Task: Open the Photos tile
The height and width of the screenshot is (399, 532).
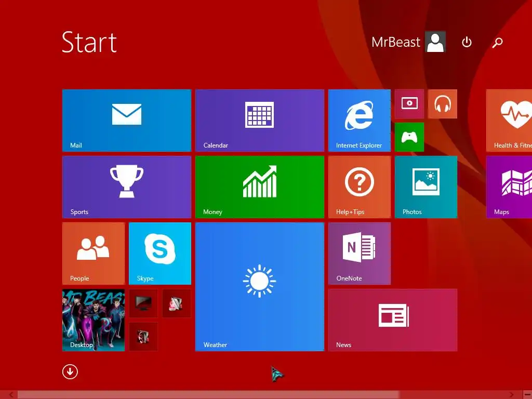Action: (426, 187)
